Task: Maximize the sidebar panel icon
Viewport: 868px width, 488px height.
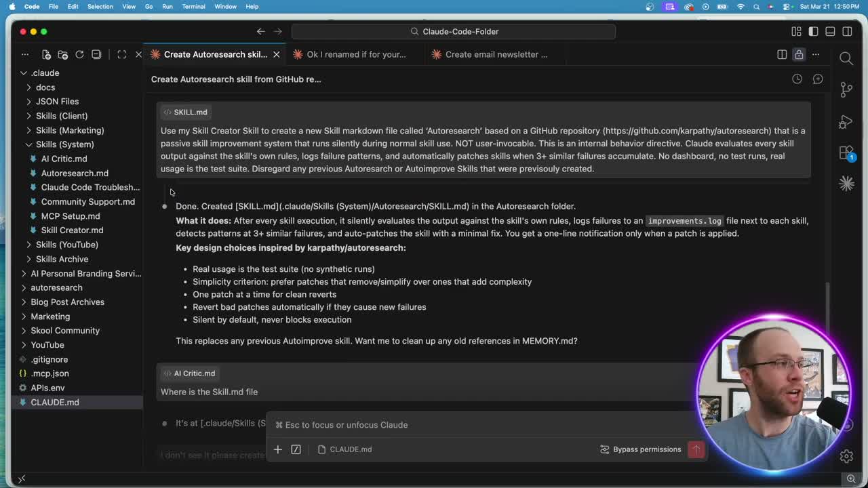Action: coord(122,54)
